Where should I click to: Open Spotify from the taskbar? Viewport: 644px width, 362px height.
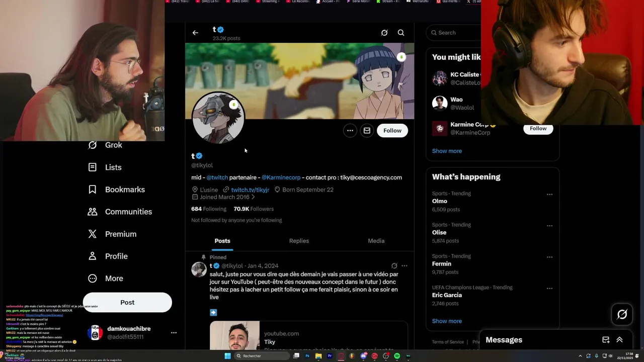coord(397,356)
